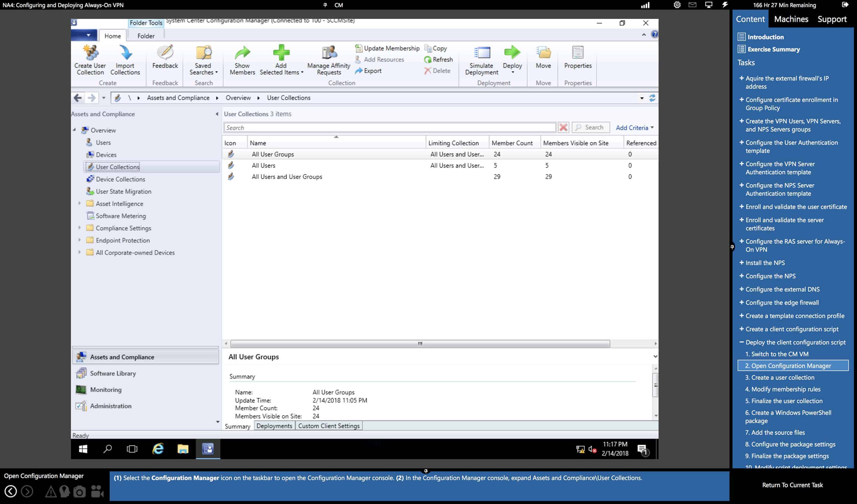Click Copy in the ribbon
This screenshot has height=504, width=857.
pyautogui.click(x=436, y=48)
